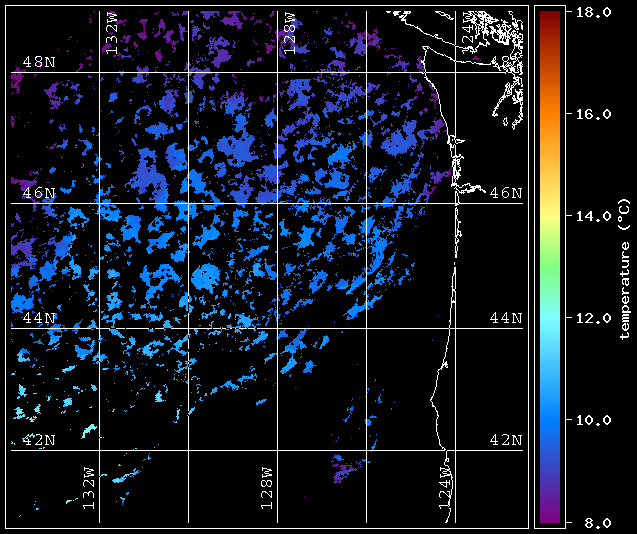Click the 12.0 tick on colorbar

click(594, 318)
